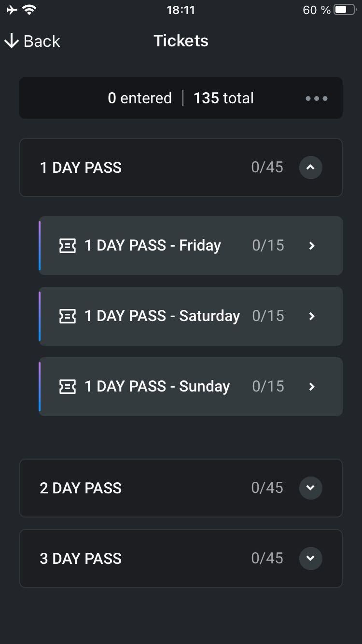Tap the right chevron on Friday pass row
Image resolution: width=362 pixels, height=644 pixels.
tap(312, 246)
